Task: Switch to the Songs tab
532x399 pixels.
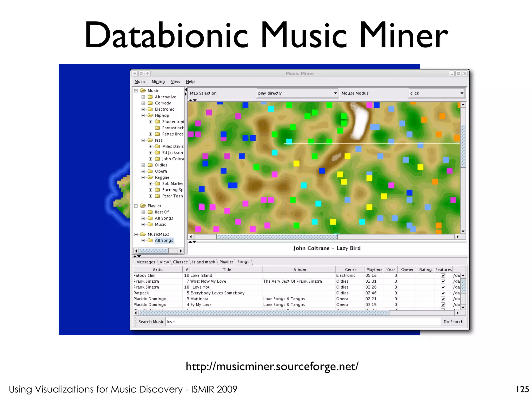Action: [243, 262]
